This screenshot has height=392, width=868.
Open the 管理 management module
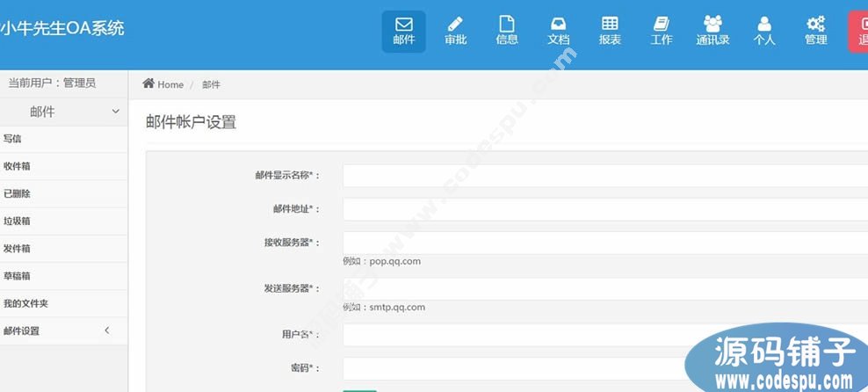point(815,32)
